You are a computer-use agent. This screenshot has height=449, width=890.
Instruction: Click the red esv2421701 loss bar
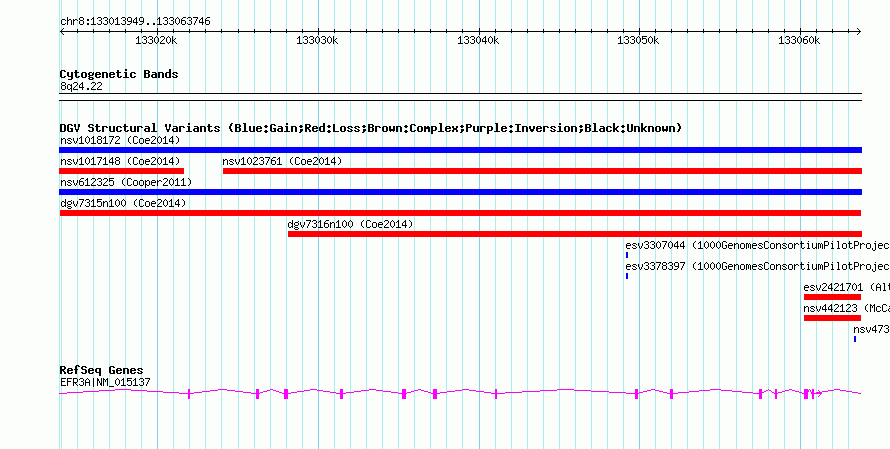pyautogui.click(x=832, y=297)
